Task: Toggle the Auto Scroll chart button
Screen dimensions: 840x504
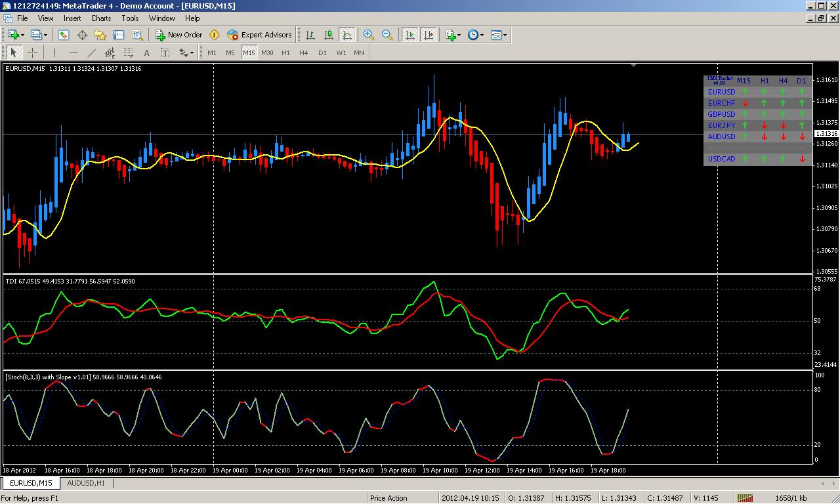Action: 410,35
